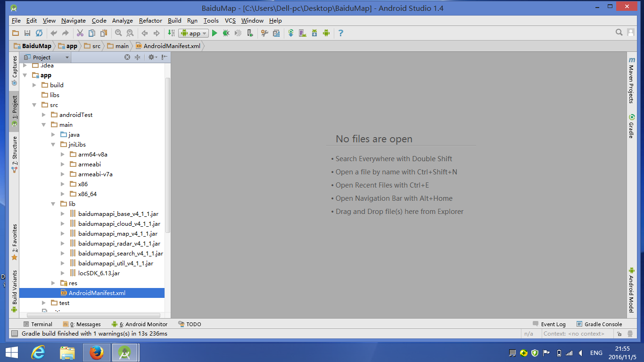Collapse the app module node

pyautogui.click(x=25, y=75)
